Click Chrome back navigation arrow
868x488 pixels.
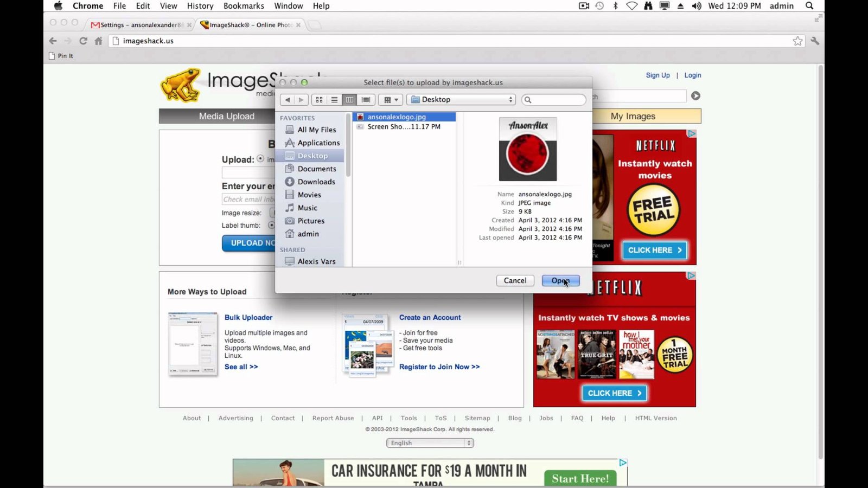coord(53,41)
